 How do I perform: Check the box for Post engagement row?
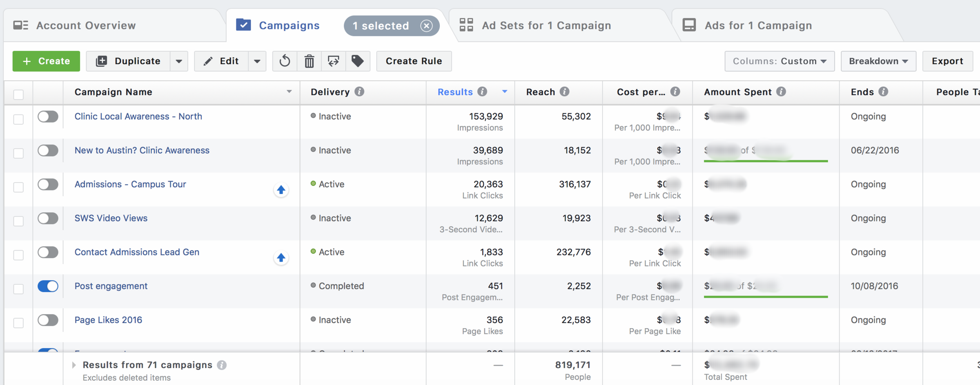(18, 289)
